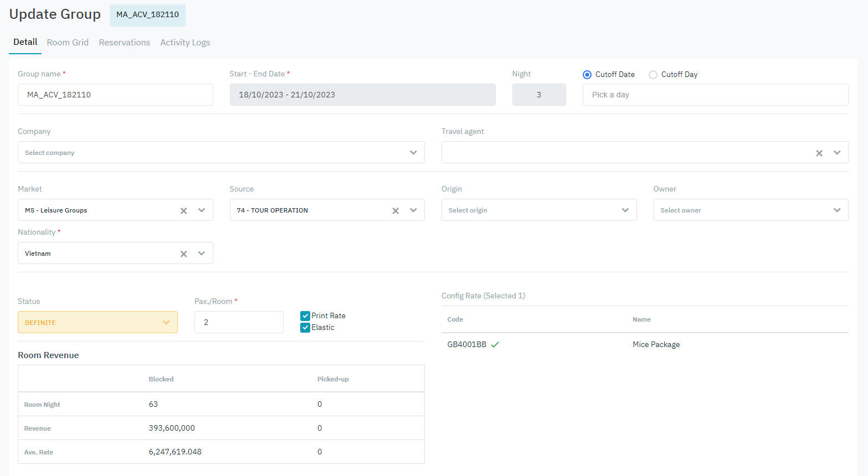This screenshot has width=868, height=476.
Task: Open the Market dropdown chevron
Action: [202, 210]
